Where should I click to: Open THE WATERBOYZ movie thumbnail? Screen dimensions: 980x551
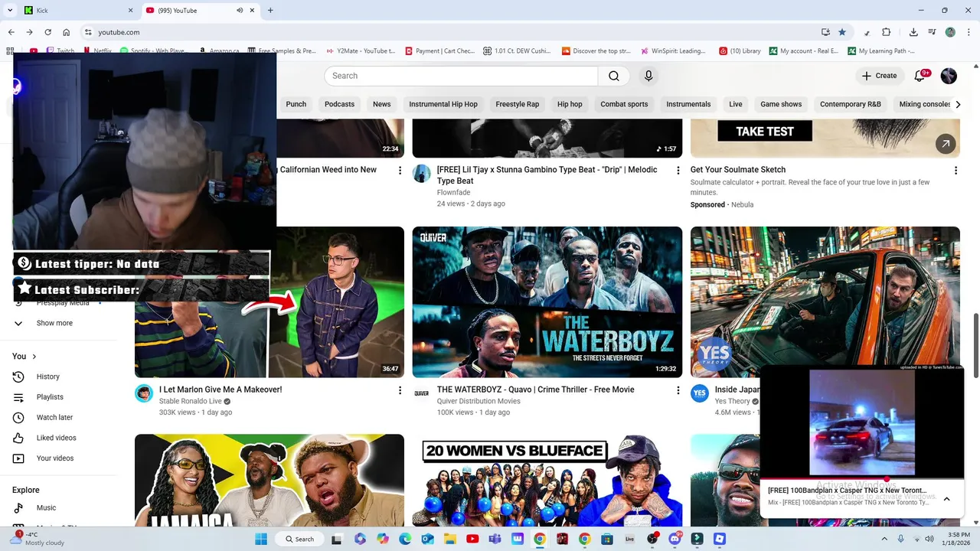coord(547,302)
